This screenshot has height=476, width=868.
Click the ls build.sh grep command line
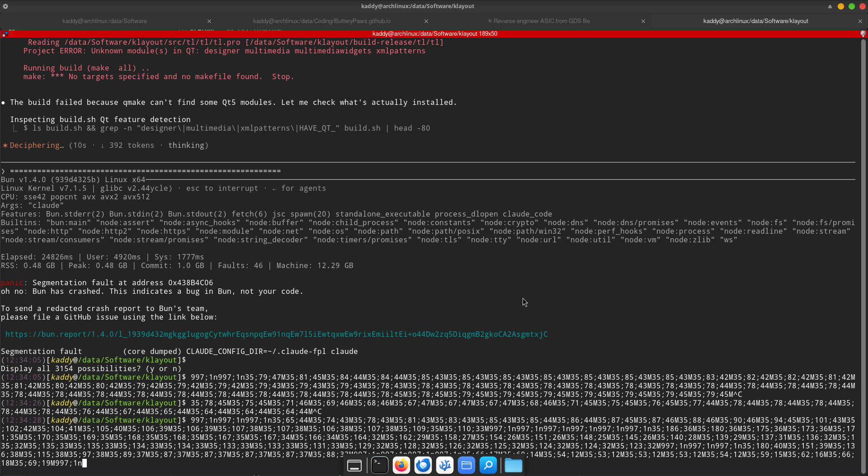[226, 128]
